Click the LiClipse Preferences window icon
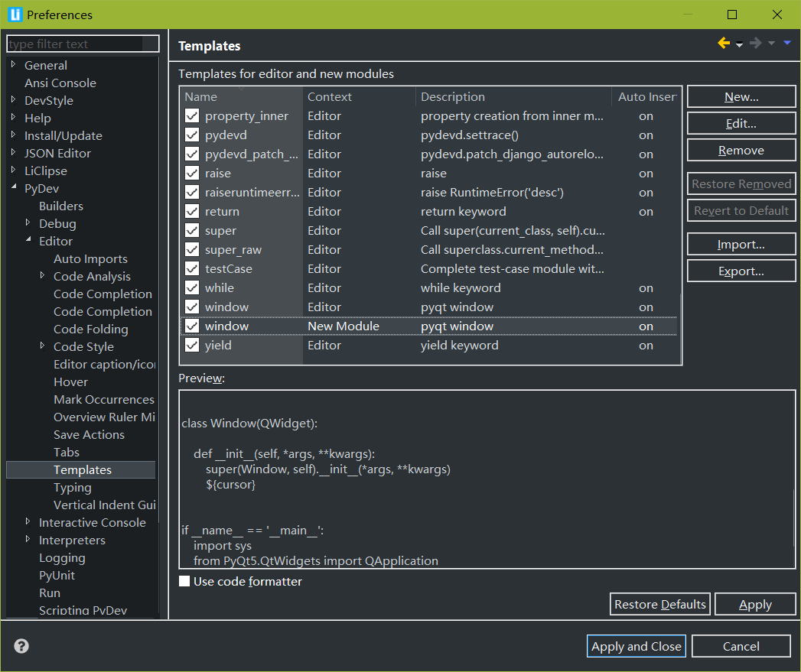This screenshot has width=801, height=672. [x=15, y=15]
